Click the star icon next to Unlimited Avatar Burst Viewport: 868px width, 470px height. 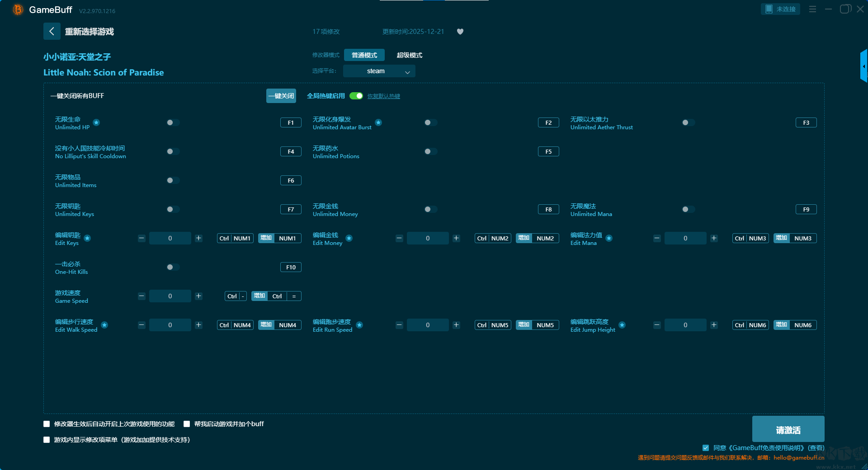click(x=378, y=122)
